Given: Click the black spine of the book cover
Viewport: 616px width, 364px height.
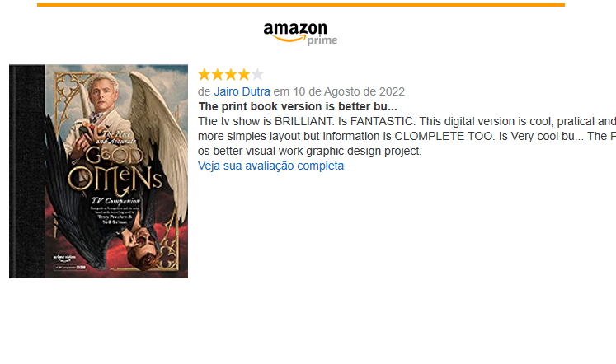Looking at the screenshot, I should [26, 171].
